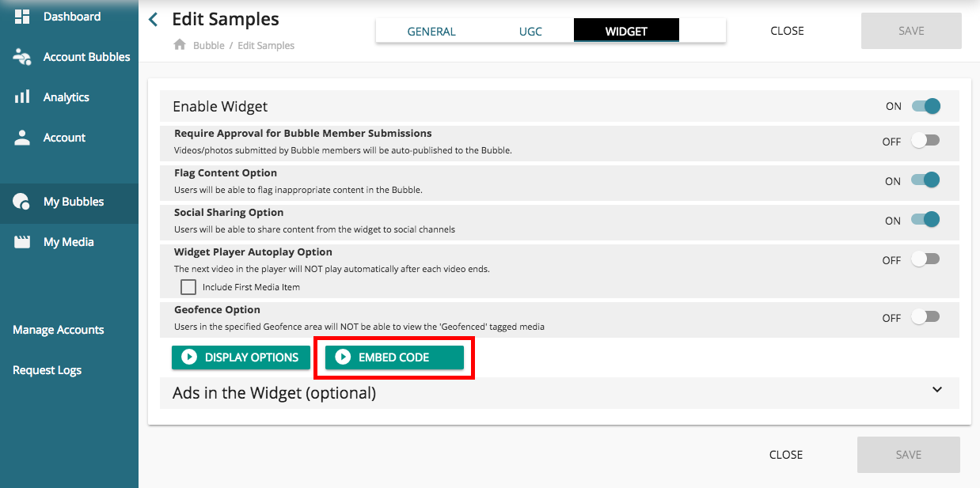Click the Account person icon

click(22, 138)
